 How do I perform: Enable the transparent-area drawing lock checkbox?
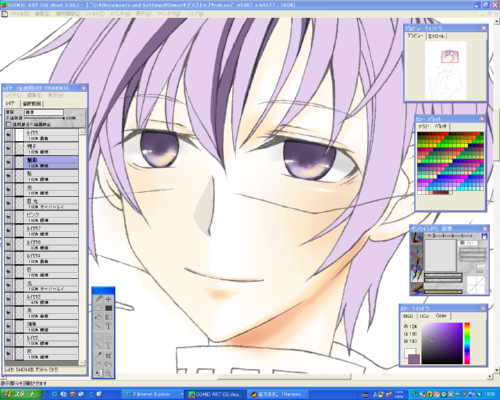pos(9,124)
